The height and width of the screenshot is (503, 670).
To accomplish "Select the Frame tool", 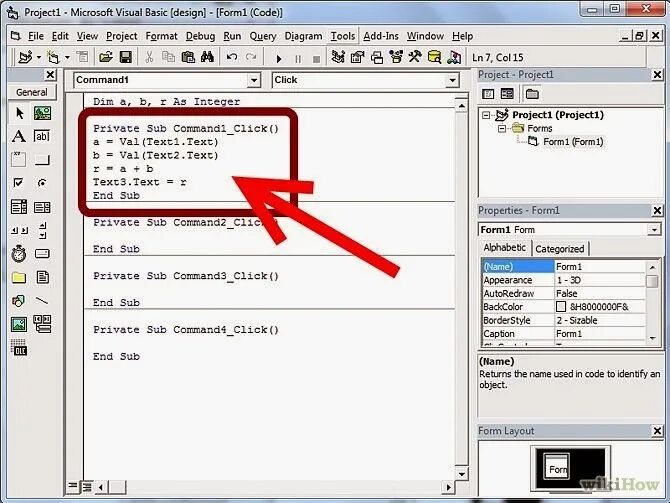I will pyautogui.click(x=18, y=160).
